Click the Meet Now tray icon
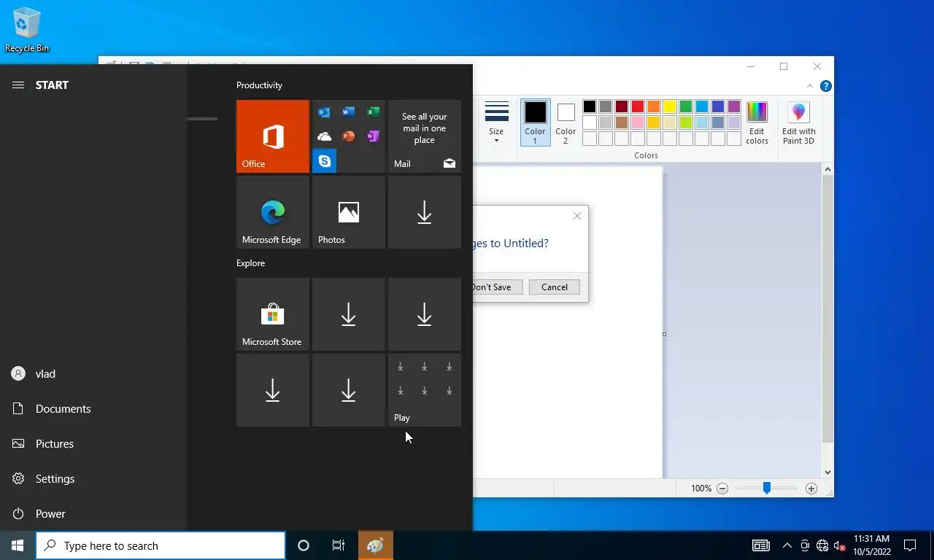Viewport: 934px width, 560px height. coord(805,545)
